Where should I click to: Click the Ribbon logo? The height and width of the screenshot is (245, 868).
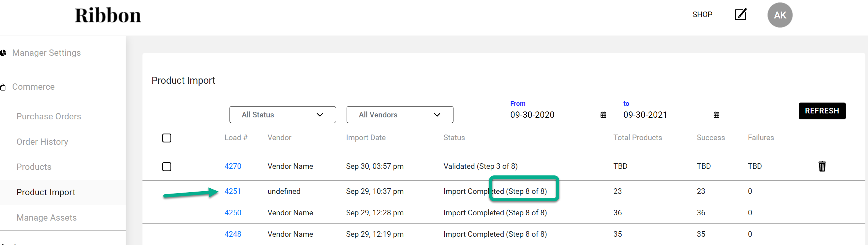tap(108, 15)
